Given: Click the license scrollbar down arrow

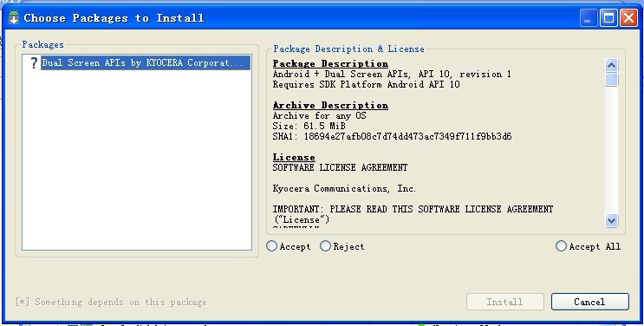Looking at the screenshot, I should click(611, 221).
